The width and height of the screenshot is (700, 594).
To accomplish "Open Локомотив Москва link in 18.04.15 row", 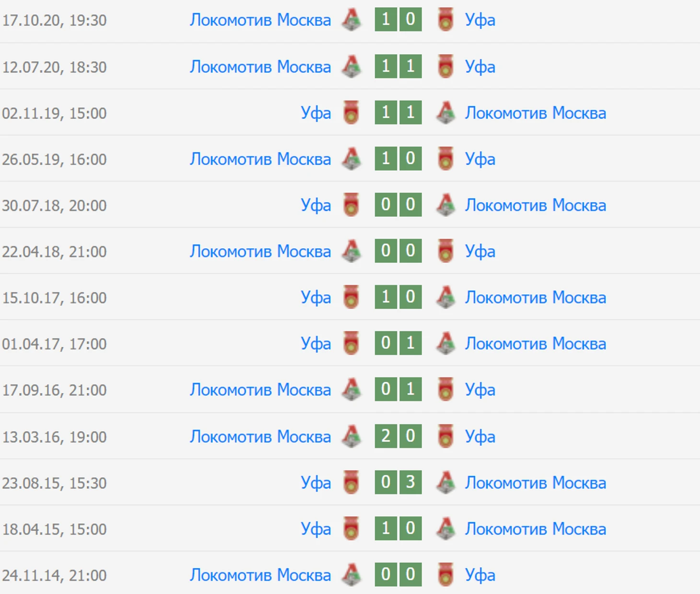I will pyautogui.click(x=535, y=529).
